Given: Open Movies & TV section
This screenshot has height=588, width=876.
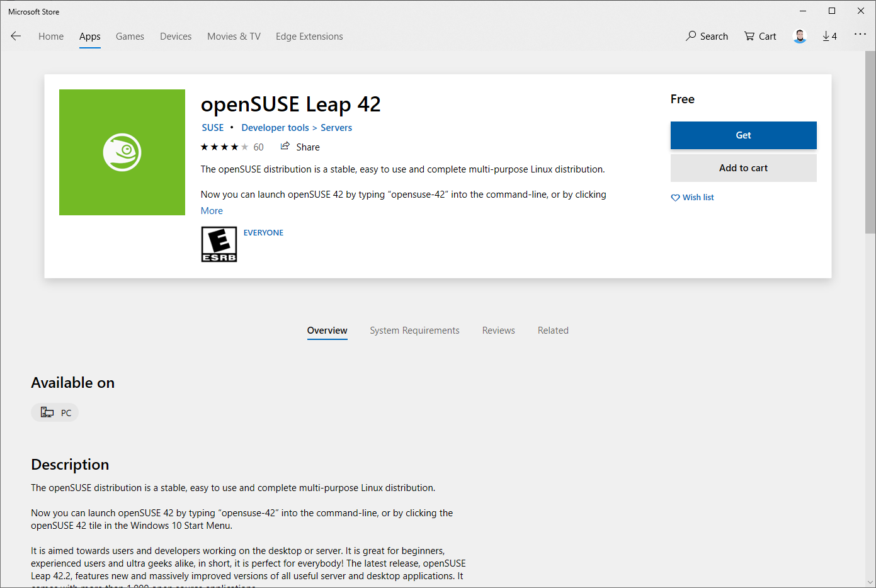Looking at the screenshot, I should [x=234, y=37].
